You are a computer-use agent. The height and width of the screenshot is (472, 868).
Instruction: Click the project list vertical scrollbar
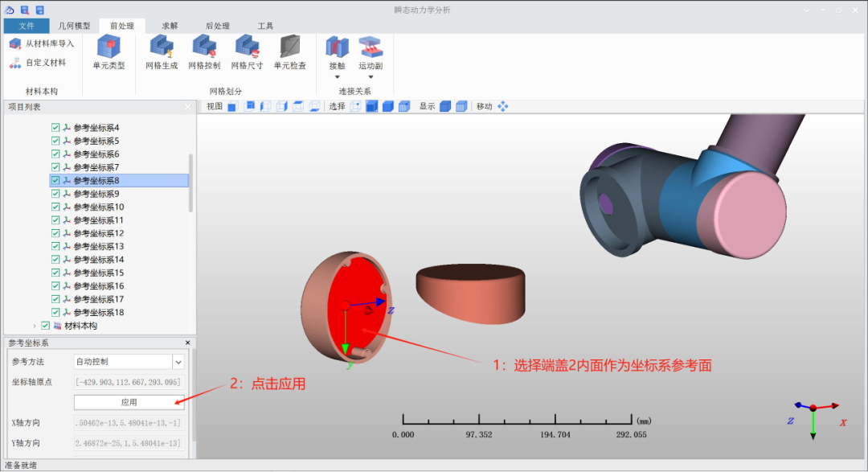[x=191, y=183]
